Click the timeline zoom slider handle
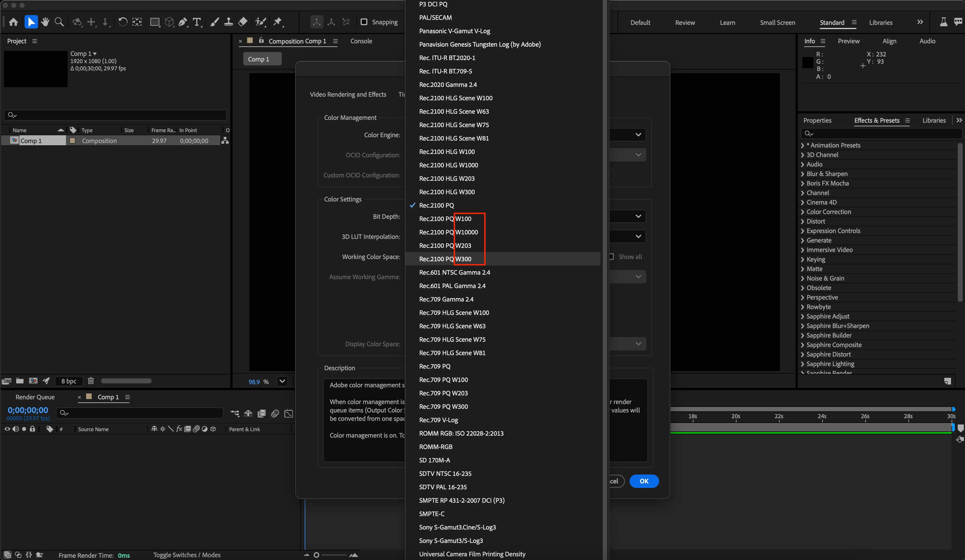 coord(316,555)
